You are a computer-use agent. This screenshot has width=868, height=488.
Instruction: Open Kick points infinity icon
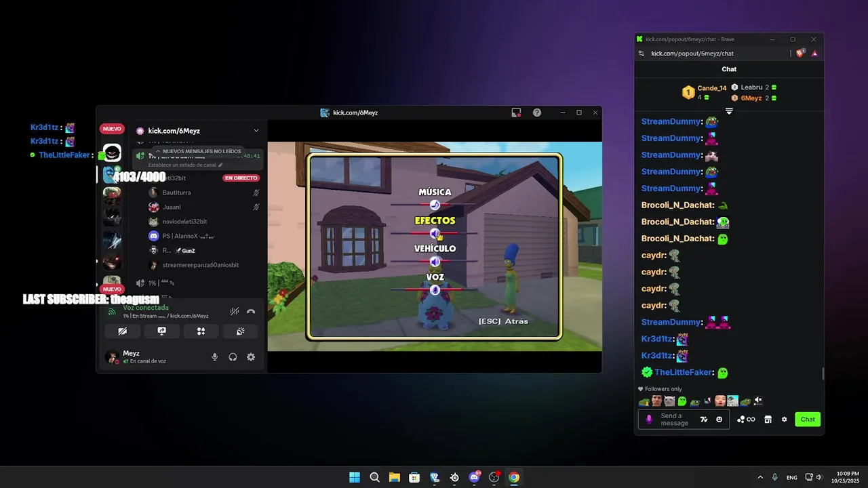[x=746, y=420]
